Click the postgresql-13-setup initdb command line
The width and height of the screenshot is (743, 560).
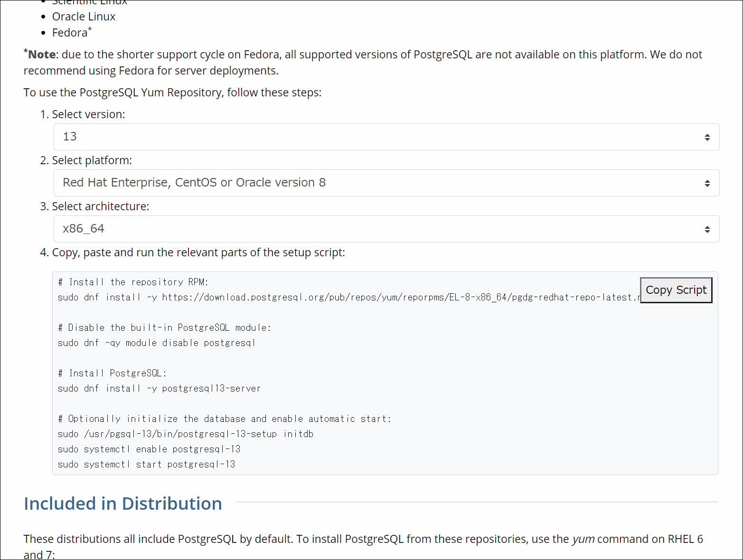[x=186, y=434]
